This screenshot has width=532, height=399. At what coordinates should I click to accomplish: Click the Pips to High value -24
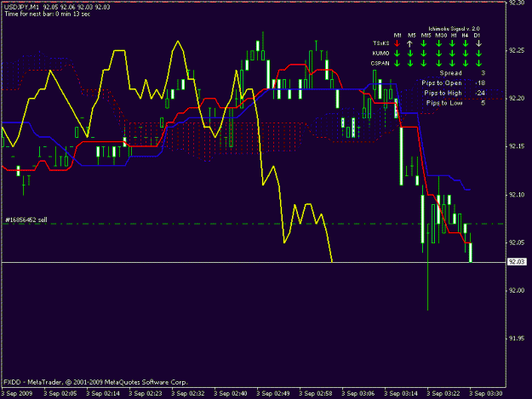[x=480, y=93]
